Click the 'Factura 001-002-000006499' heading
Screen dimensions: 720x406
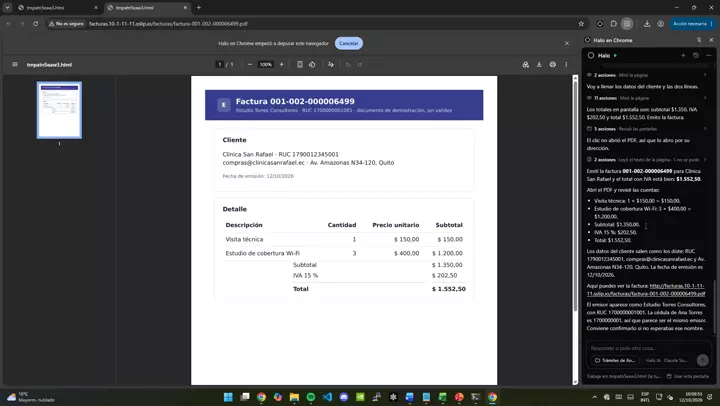click(295, 102)
